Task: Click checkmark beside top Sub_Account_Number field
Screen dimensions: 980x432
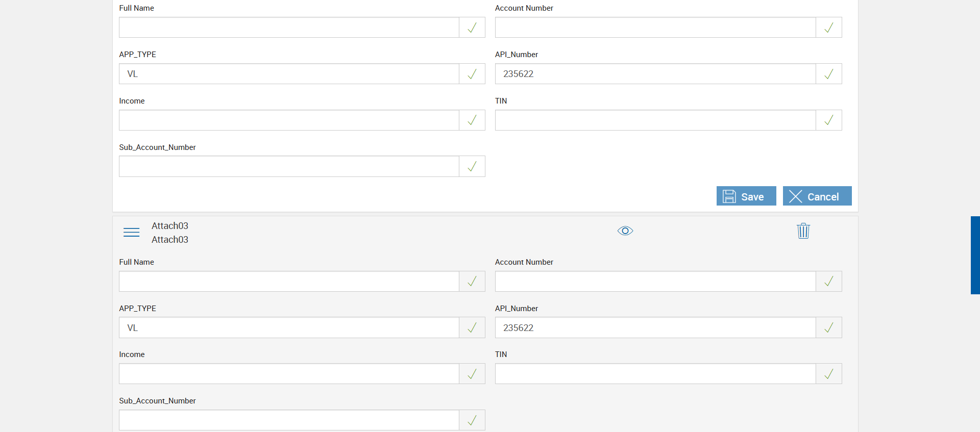Action: tap(472, 166)
